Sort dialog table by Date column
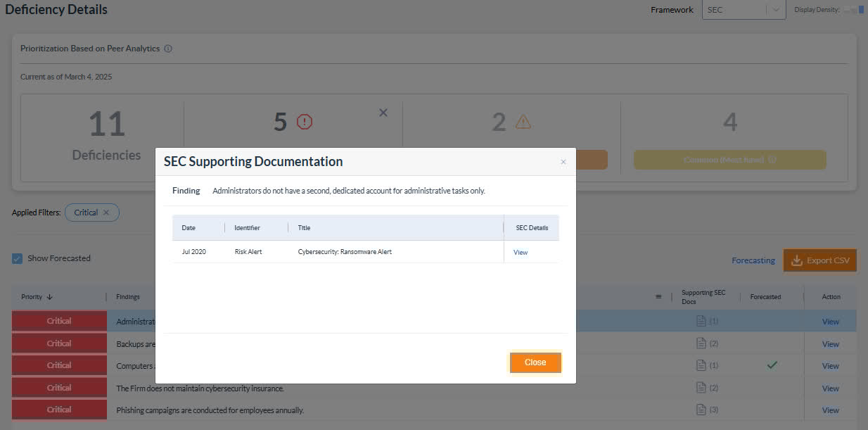The image size is (868, 430). [189, 228]
